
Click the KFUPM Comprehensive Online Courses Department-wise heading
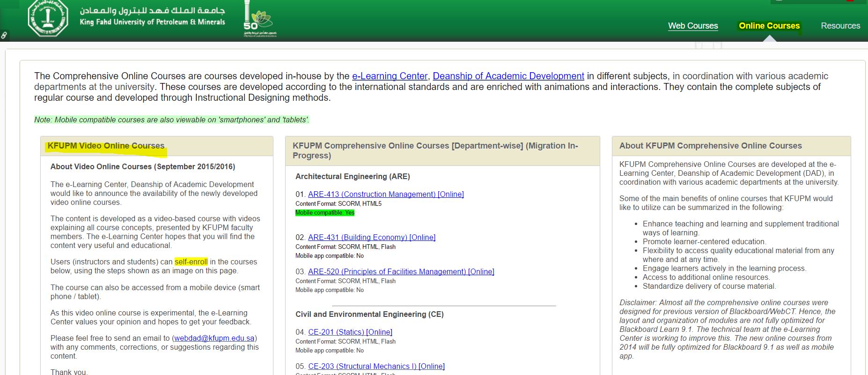coord(435,150)
